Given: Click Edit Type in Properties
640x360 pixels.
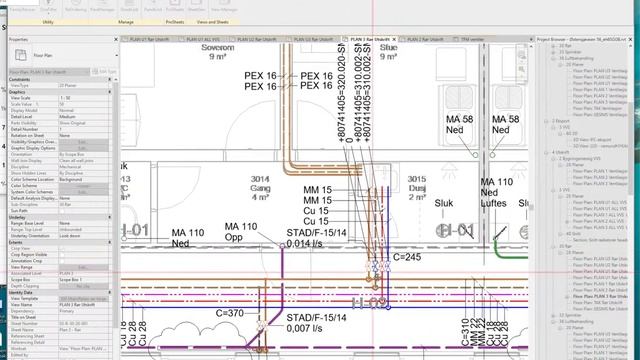Looking at the screenshot, I should (104, 72).
